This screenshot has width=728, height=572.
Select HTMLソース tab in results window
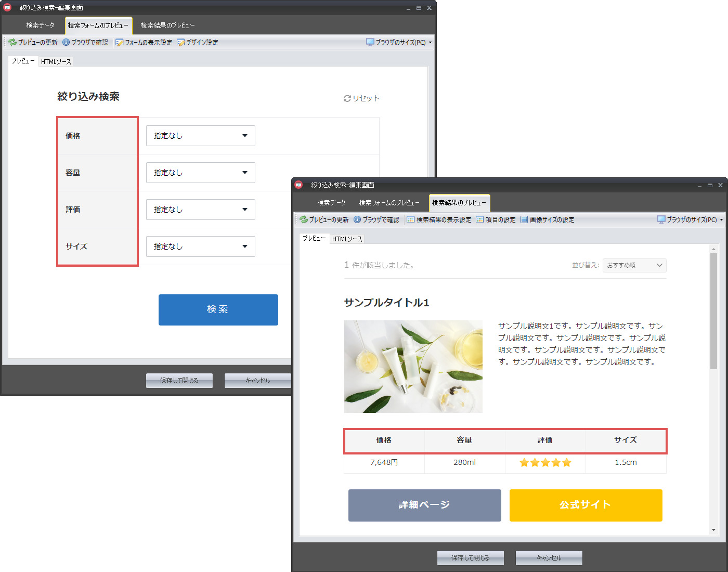click(347, 239)
